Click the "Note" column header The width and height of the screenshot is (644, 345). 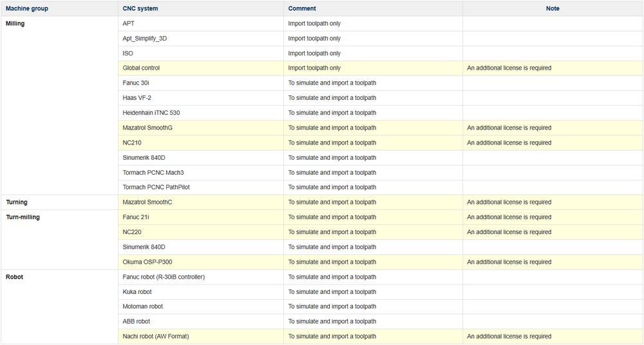[553, 8]
